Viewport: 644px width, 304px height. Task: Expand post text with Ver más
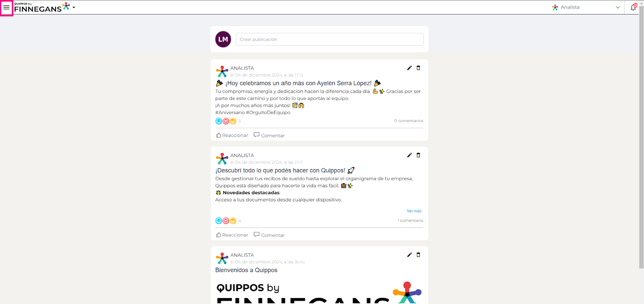point(414,211)
